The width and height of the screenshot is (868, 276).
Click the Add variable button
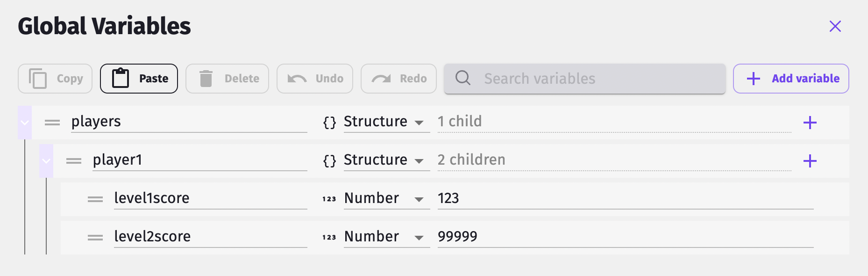tap(790, 79)
